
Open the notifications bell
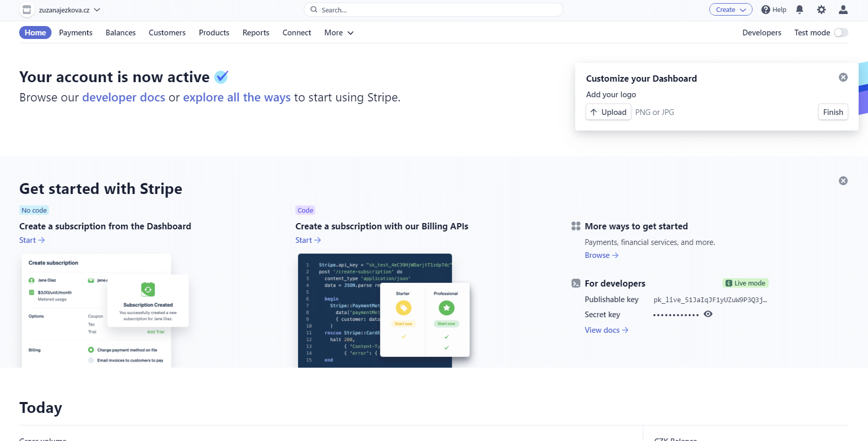point(799,10)
